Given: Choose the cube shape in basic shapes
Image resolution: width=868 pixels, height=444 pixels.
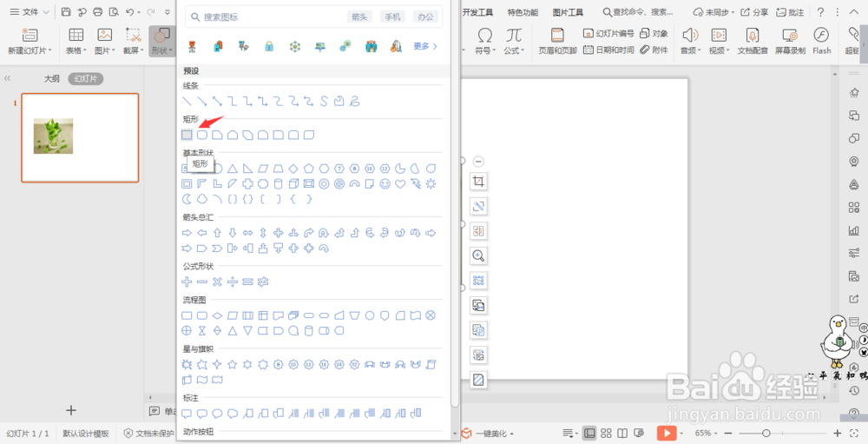Looking at the screenshot, I should pyautogui.click(x=294, y=184).
